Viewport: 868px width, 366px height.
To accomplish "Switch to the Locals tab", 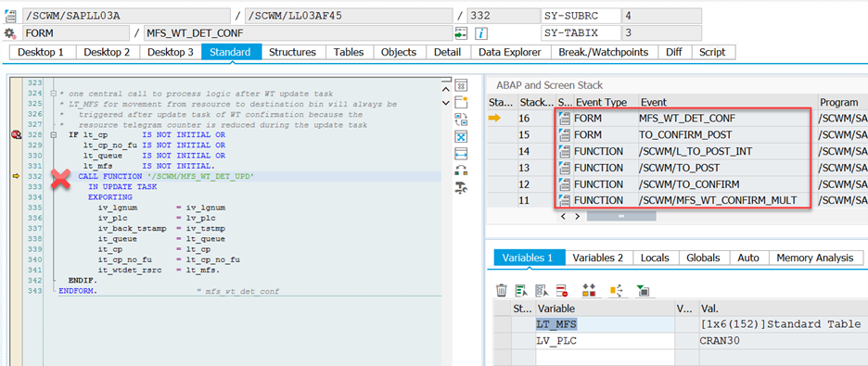I will point(655,258).
